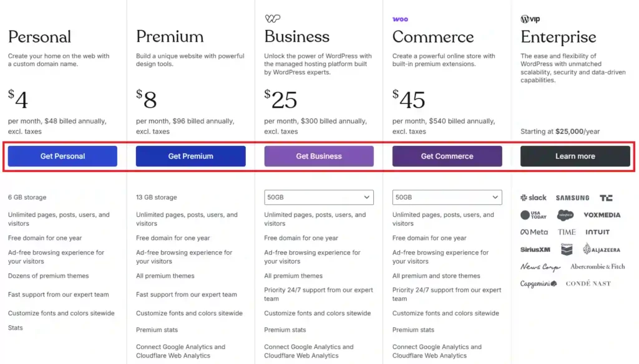This screenshot has height=364, width=639.
Task: Click the WP logo above Business
Action: 272,19
